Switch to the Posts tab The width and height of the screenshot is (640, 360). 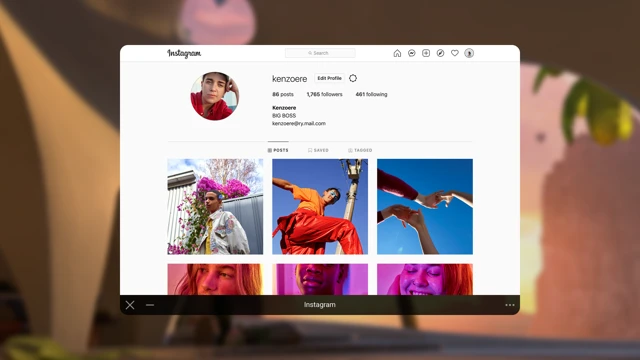tap(278, 150)
